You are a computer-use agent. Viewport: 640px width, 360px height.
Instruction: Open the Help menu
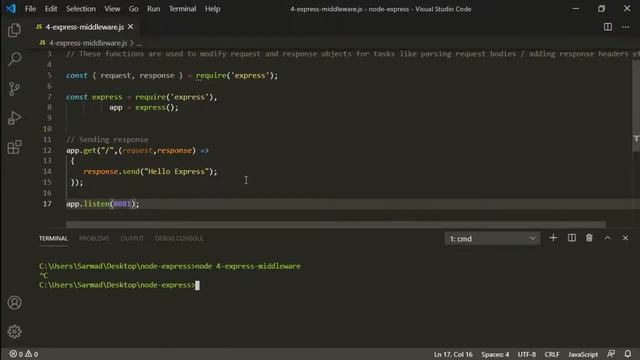213,9
